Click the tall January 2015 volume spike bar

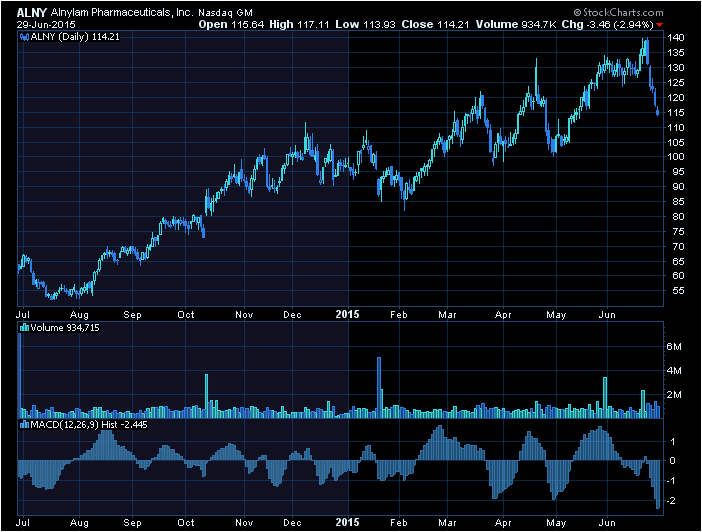[379, 387]
